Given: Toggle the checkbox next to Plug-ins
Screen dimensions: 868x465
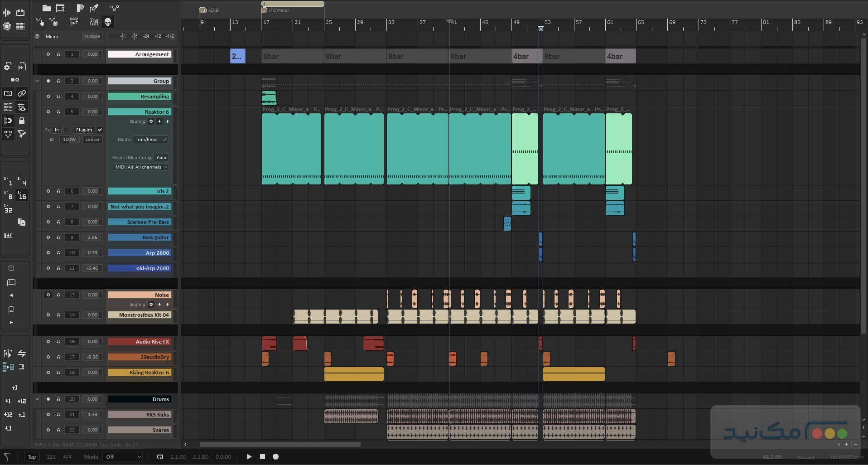Looking at the screenshot, I should click(x=100, y=130).
